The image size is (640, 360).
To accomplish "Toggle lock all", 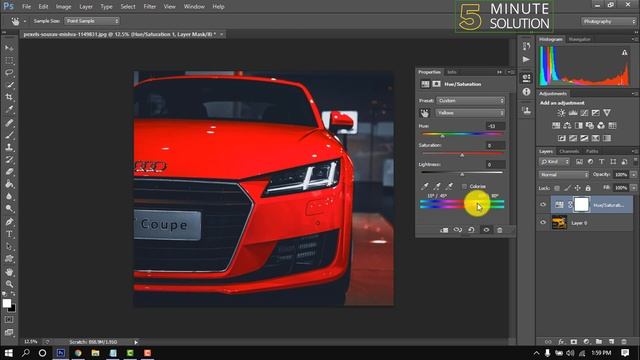I will pos(588,188).
